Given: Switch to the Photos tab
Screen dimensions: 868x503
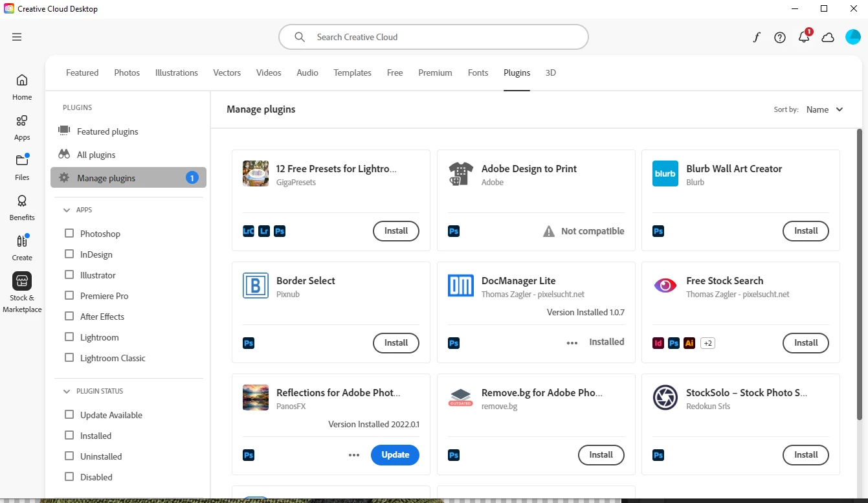Looking at the screenshot, I should (127, 73).
